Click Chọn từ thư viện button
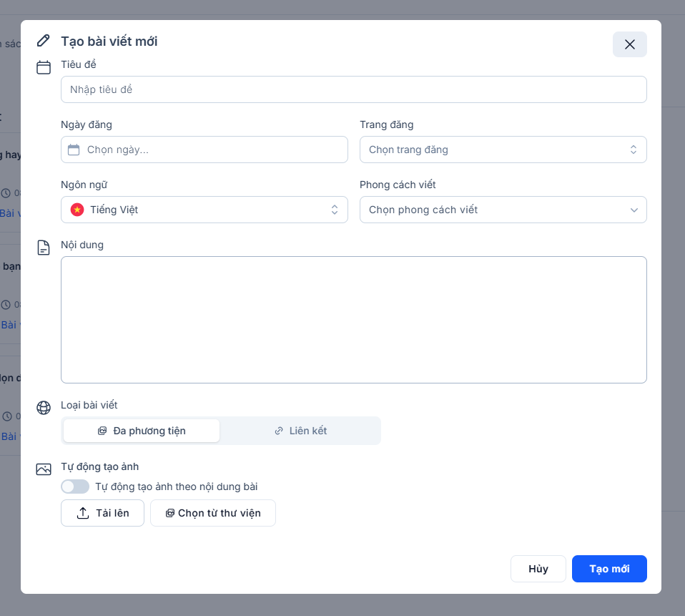 pyautogui.click(x=212, y=513)
